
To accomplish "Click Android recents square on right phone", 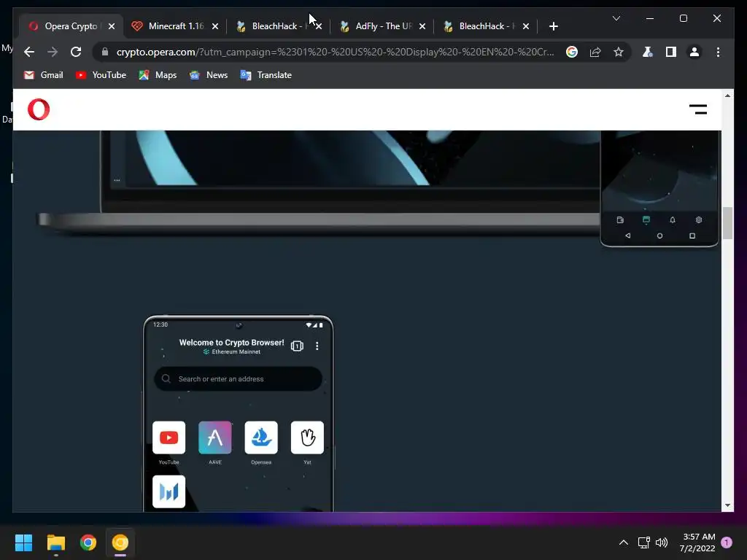I will point(692,236).
